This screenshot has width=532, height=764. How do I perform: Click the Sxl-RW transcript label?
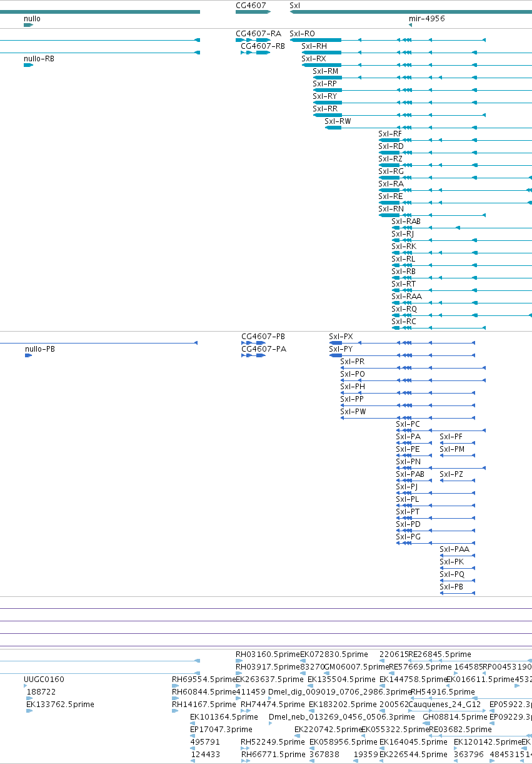click(x=338, y=121)
